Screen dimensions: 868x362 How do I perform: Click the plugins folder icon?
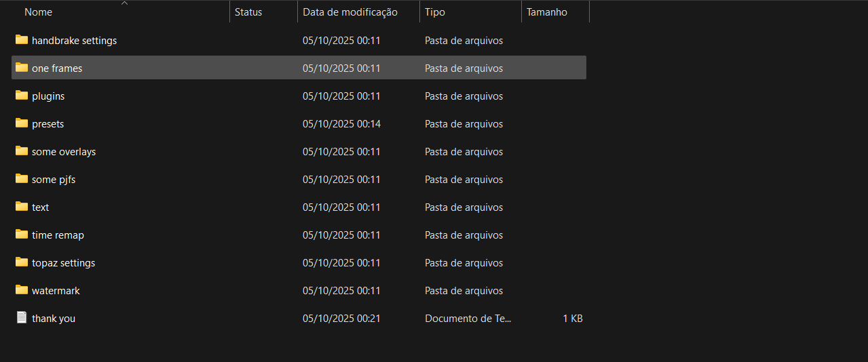[22, 96]
